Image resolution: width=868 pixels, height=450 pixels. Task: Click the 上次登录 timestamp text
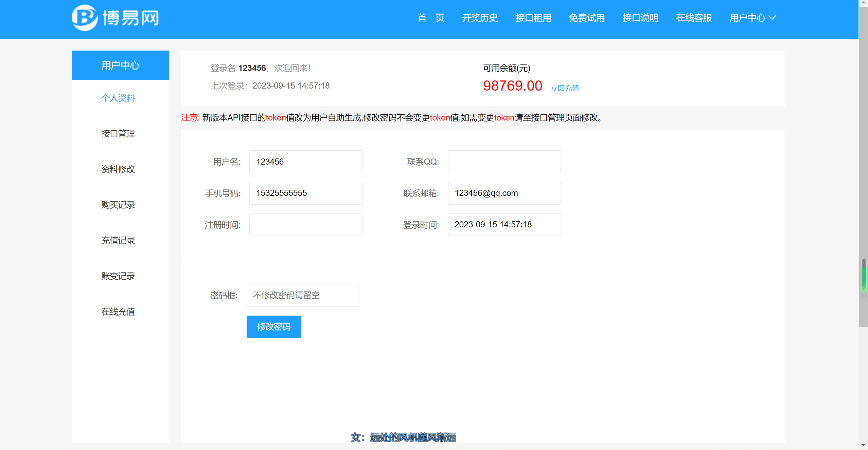291,86
